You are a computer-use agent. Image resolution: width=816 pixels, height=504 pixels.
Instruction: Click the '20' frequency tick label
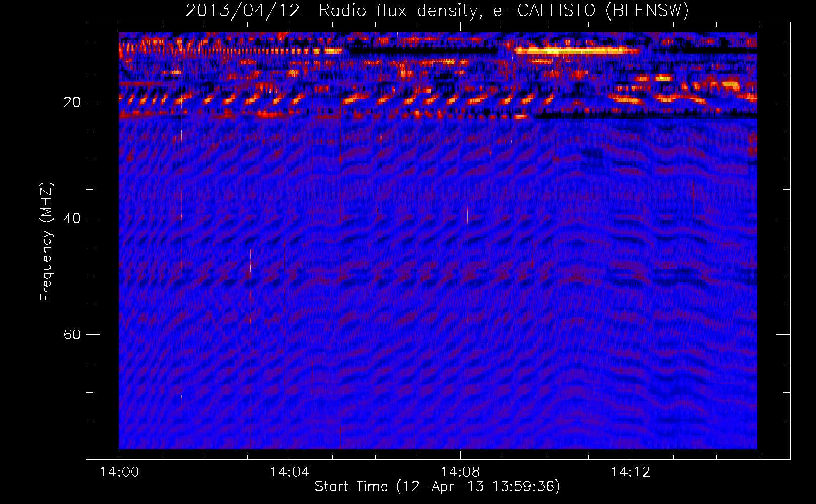pos(72,102)
